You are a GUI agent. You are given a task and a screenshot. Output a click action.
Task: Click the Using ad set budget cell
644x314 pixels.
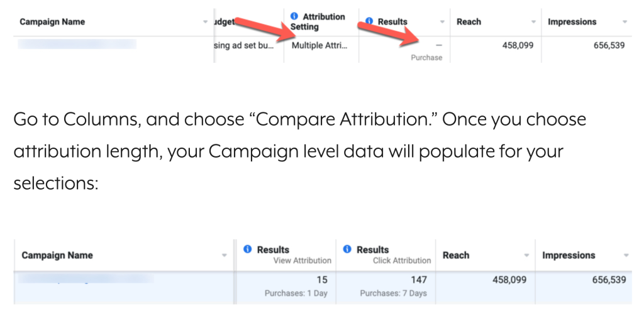(x=244, y=45)
